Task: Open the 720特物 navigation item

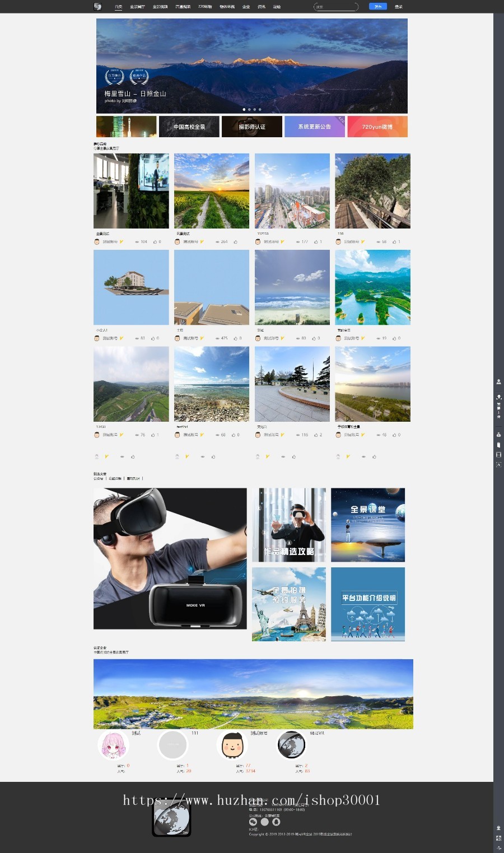Action: [205, 7]
